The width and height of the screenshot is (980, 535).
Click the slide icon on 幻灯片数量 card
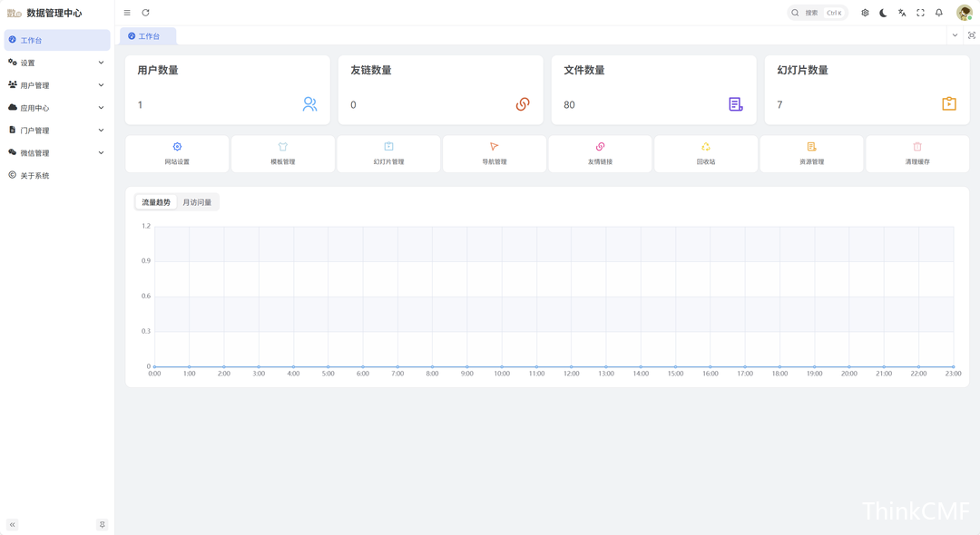coord(949,103)
